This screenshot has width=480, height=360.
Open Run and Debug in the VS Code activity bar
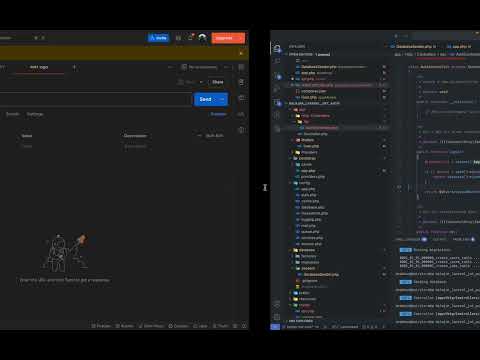click(x=277, y=89)
